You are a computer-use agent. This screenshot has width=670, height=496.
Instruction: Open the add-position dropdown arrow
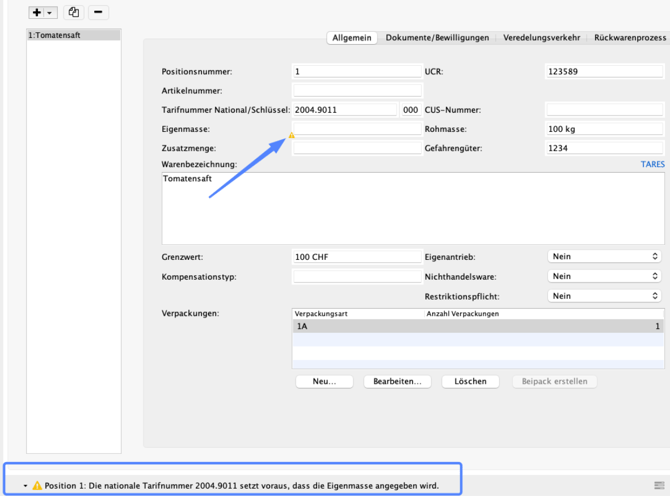pos(50,13)
